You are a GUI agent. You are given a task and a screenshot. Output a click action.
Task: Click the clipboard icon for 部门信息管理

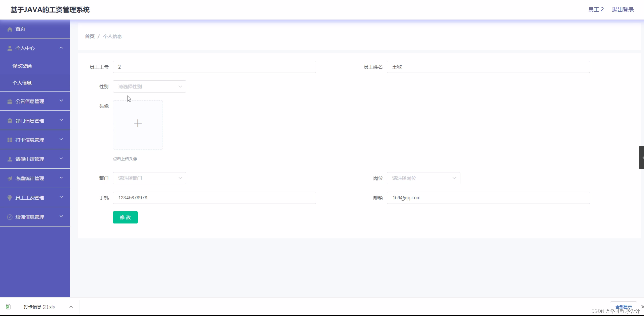[x=10, y=121]
